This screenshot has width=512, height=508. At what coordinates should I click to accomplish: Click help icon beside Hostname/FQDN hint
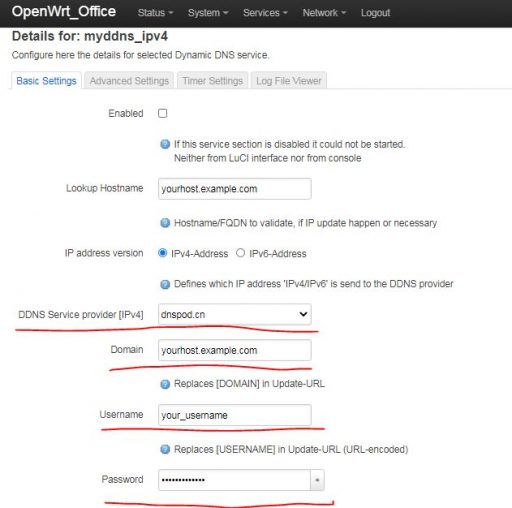[x=165, y=223]
